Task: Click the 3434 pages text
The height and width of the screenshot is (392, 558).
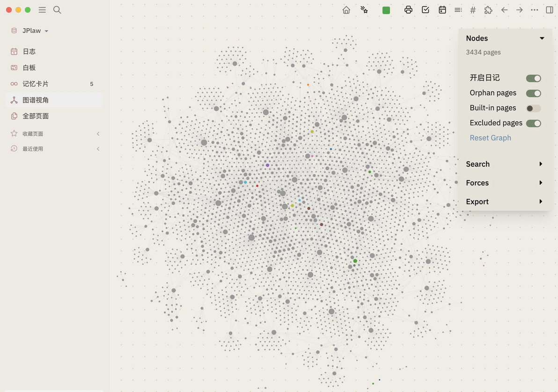Action: click(x=483, y=52)
